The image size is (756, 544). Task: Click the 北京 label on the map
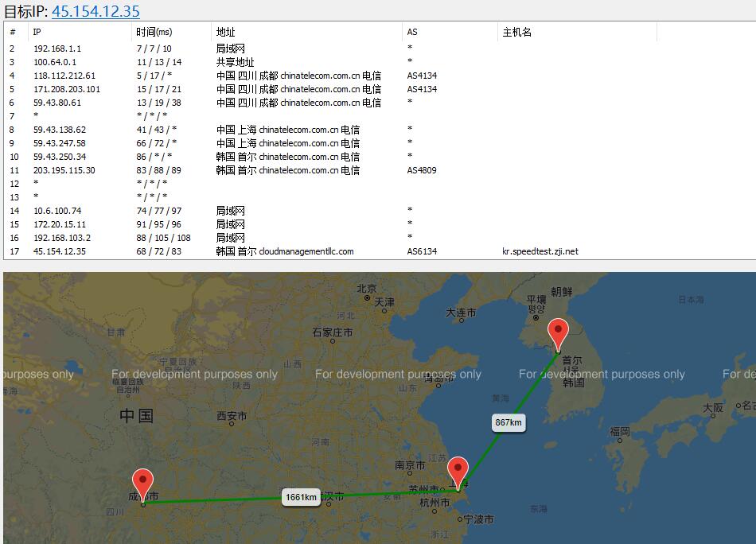tap(366, 289)
